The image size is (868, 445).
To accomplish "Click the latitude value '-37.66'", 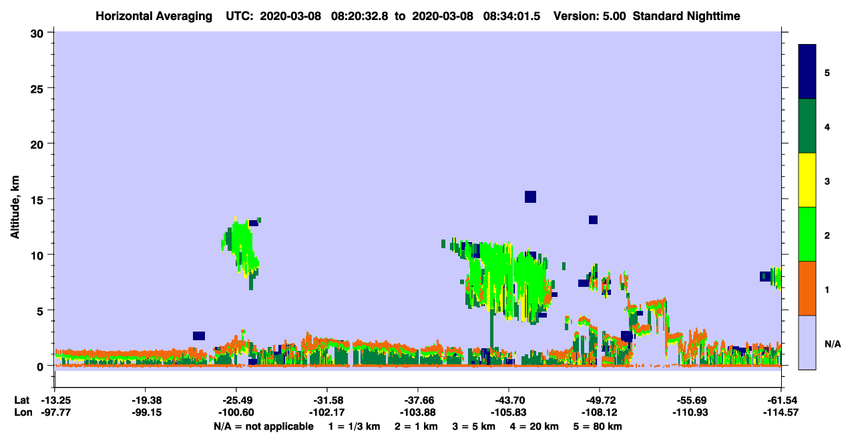I will click(418, 400).
